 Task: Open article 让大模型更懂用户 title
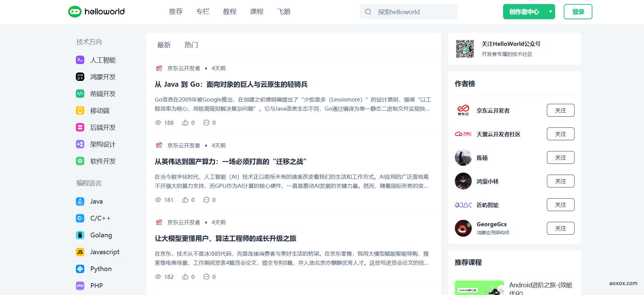tap(225, 238)
